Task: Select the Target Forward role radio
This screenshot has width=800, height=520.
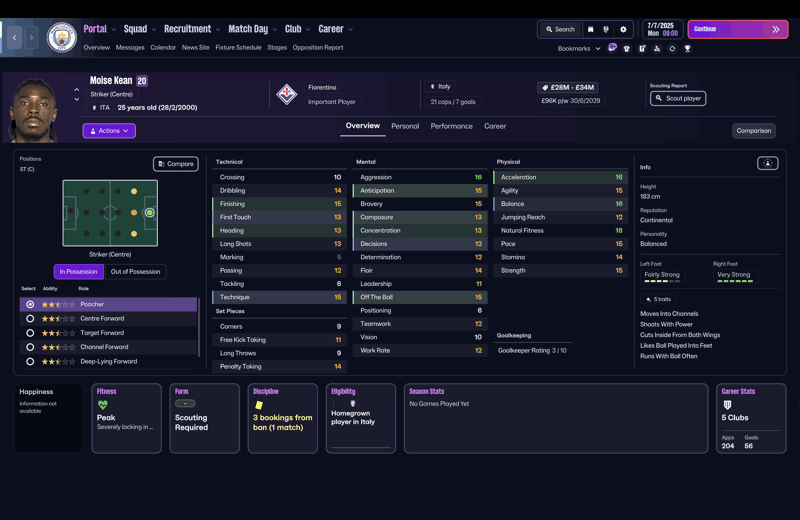Action: [x=30, y=333]
